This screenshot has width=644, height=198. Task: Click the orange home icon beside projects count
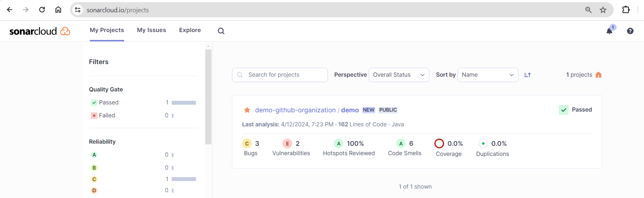[x=599, y=75]
